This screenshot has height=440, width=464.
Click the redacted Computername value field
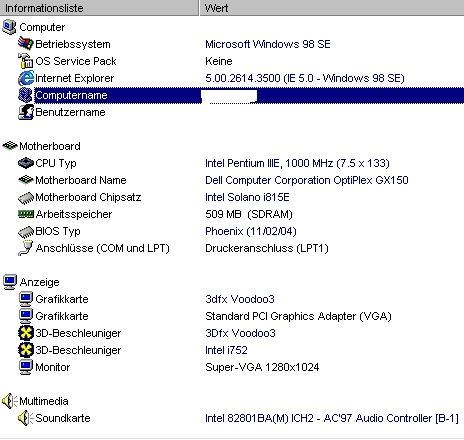point(229,97)
